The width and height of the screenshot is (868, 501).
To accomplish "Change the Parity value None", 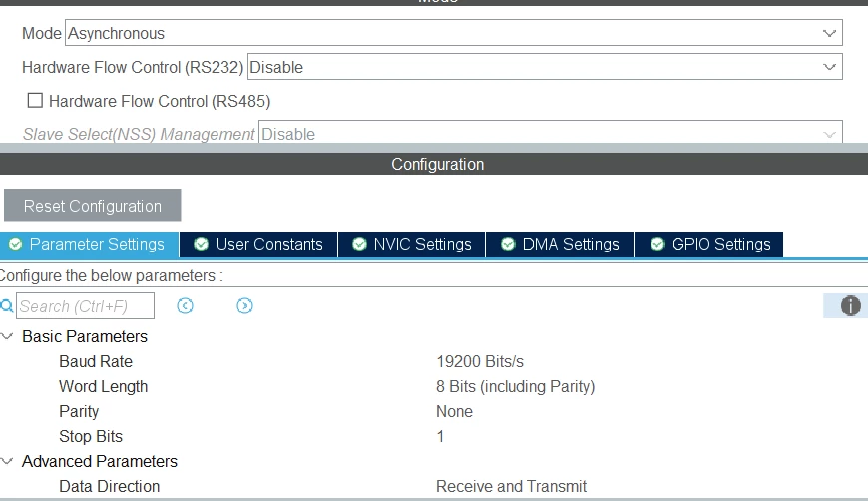I will pyautogui.click(x=455, y=411).
